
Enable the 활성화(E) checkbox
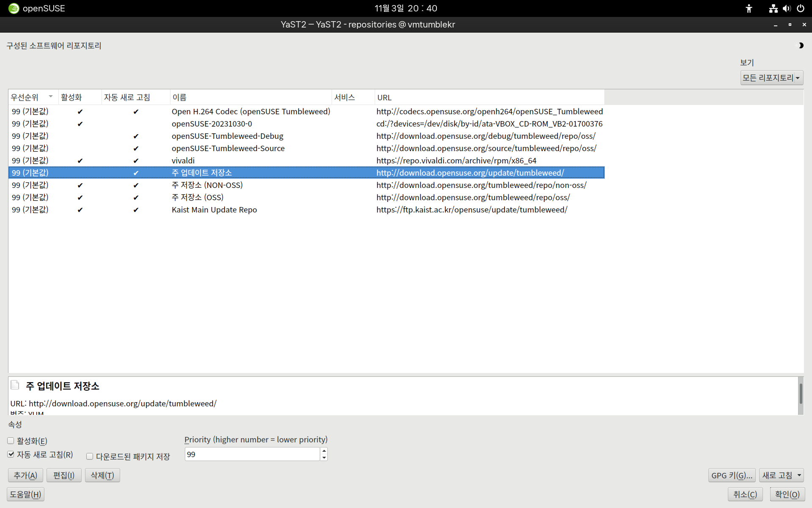coord(11,441)
